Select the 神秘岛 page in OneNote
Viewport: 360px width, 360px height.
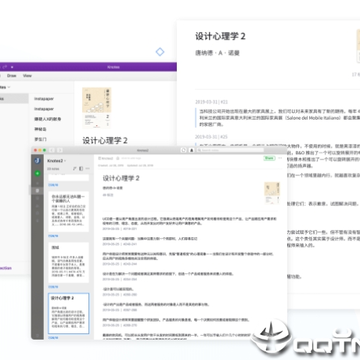tap(40, 129)
